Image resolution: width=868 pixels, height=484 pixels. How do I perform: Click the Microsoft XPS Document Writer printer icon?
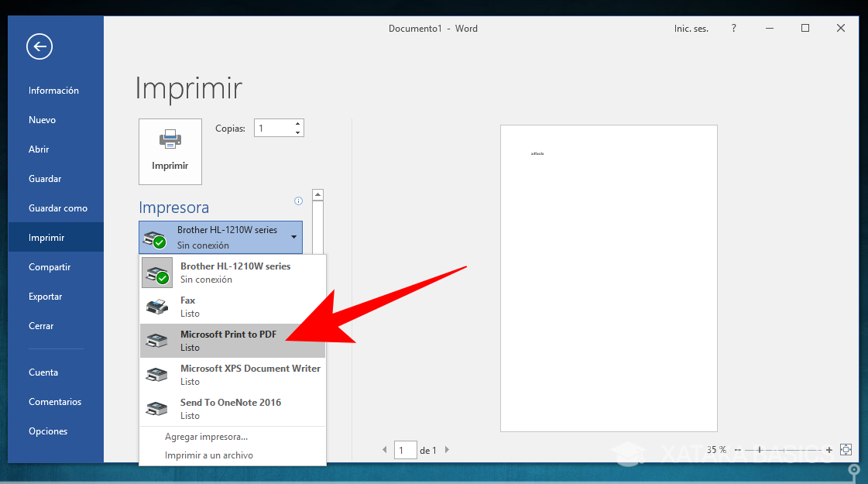coord(156,374)
